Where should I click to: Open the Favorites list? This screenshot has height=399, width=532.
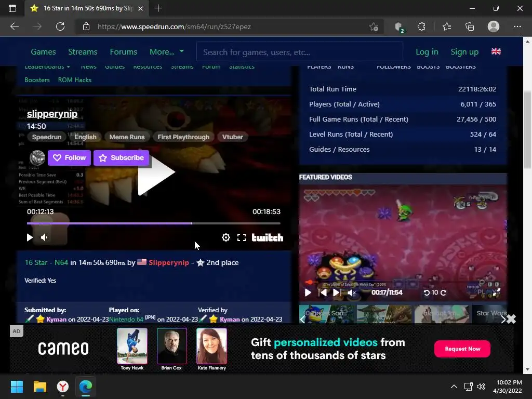coord(447,26)
